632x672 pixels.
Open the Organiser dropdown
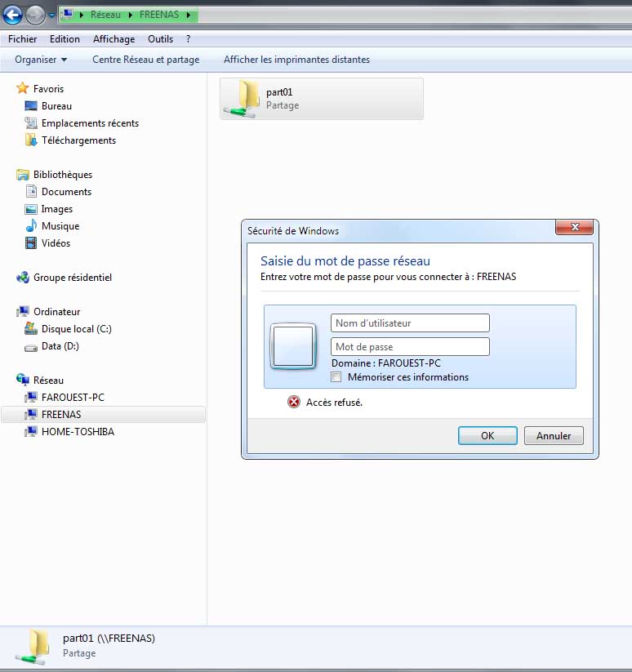tap(41, 60)
